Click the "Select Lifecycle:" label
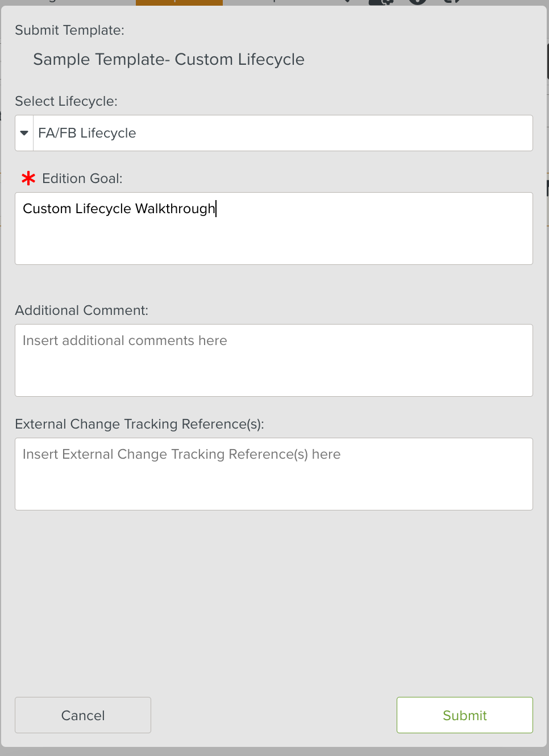 (66, 101)
